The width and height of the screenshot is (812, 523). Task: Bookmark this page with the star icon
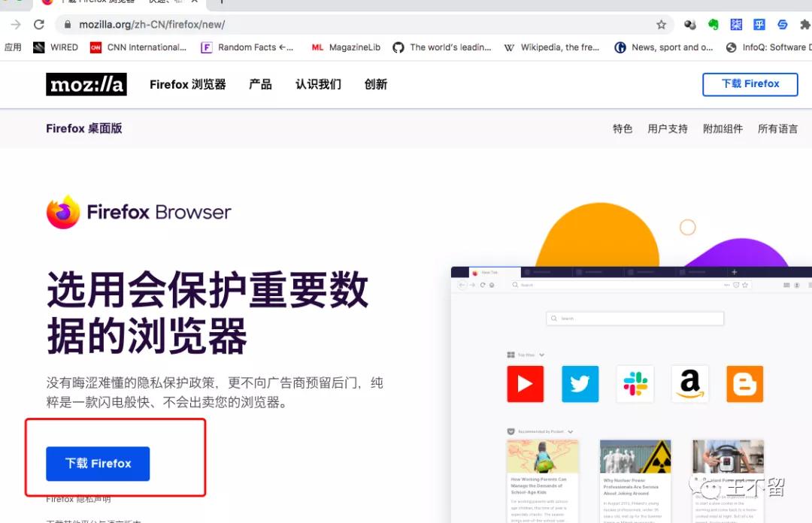[x=661, y=24]
